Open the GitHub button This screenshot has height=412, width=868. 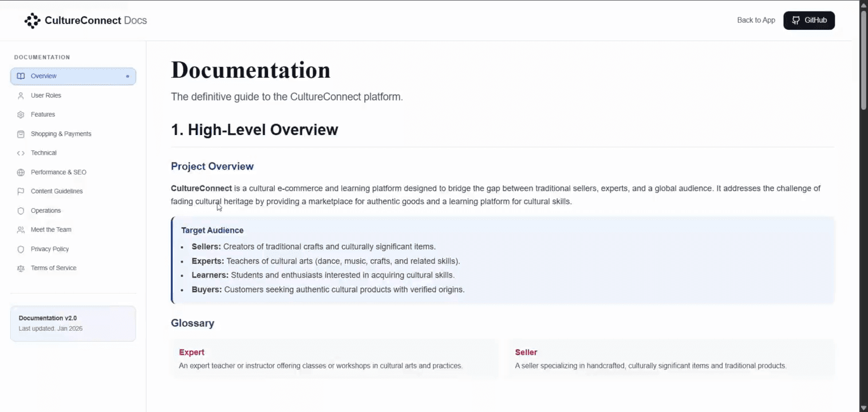pyautogui.click(x=809, y=21)
